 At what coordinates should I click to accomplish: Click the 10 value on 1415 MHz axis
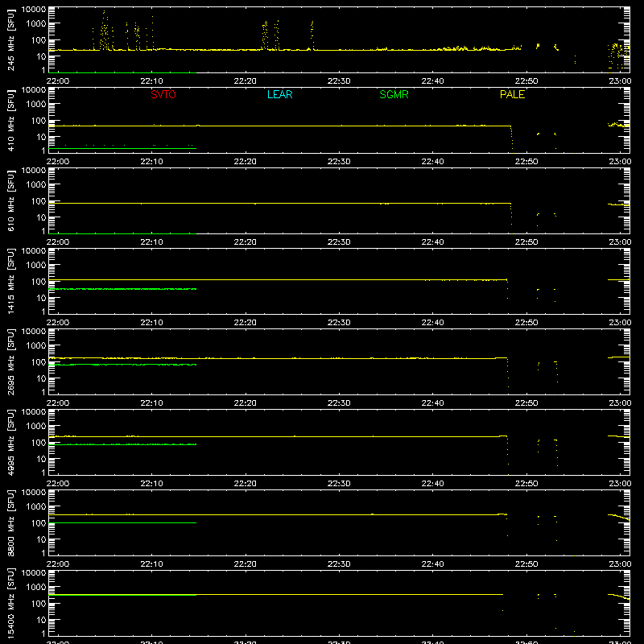(41, 298)
